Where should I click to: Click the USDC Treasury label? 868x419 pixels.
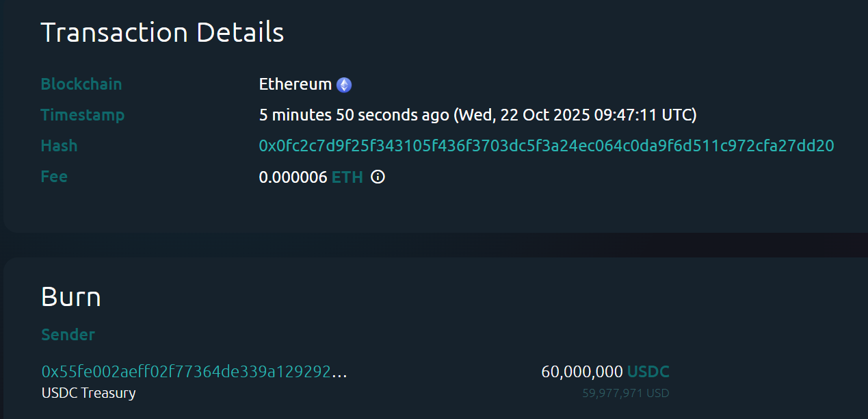coord(88,393)
